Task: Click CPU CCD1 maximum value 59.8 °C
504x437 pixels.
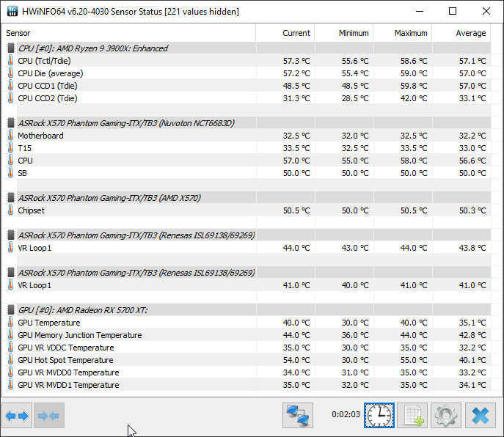Action: pos(414,86)
